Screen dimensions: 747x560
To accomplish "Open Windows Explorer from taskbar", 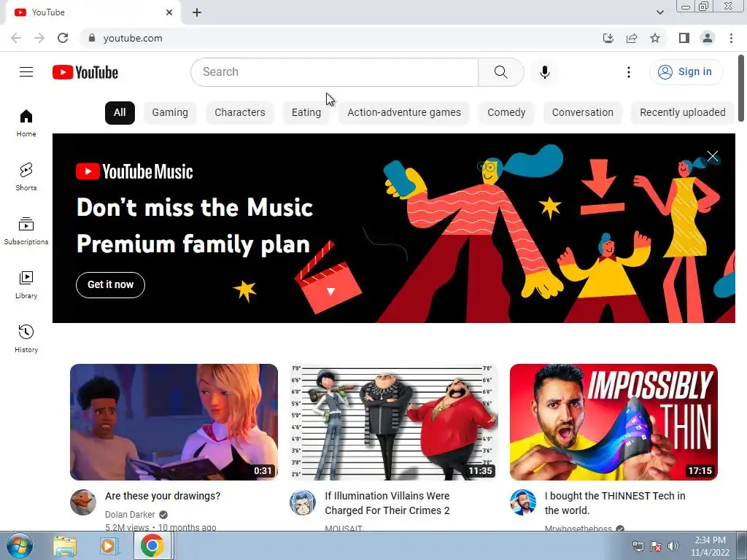I will pyautogui.click(x=65, y=546).
